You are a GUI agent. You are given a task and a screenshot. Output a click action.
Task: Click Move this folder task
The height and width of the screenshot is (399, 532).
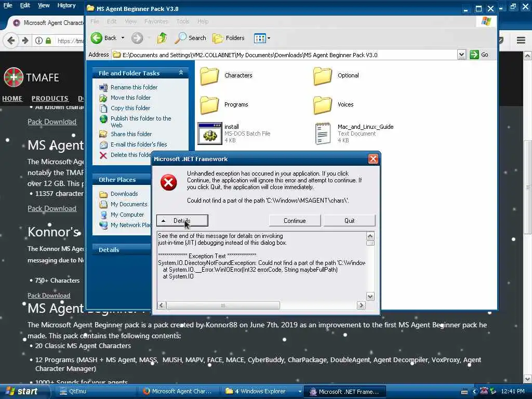(130, 98)
